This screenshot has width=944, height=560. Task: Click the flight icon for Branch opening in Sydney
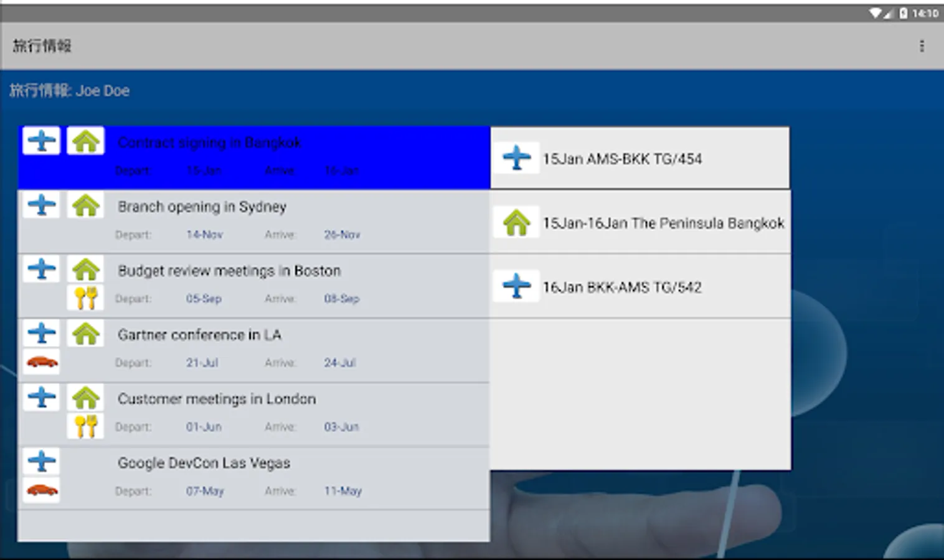coord(42,205)
